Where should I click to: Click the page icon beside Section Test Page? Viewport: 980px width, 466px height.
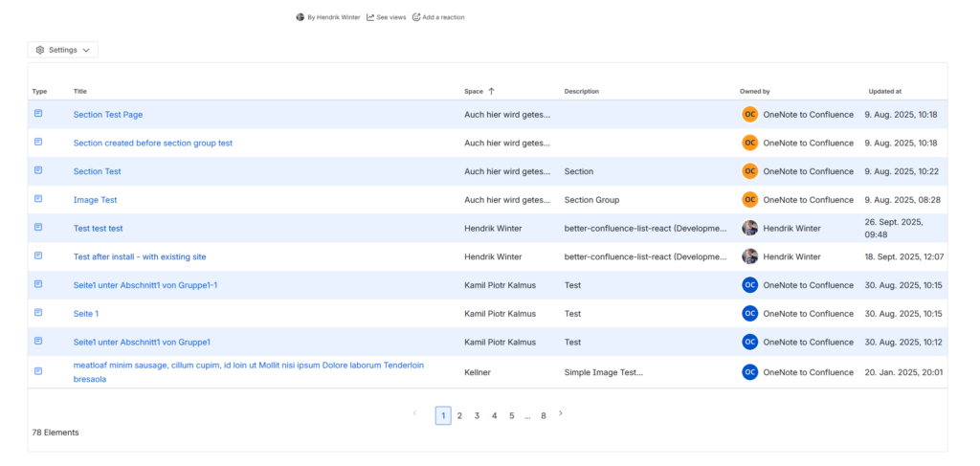point(38,114)
